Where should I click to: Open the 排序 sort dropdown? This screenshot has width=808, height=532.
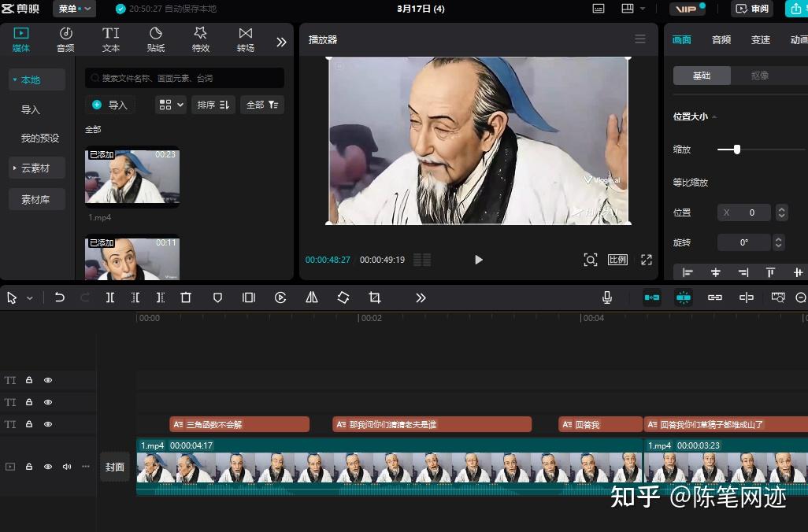pos(213,105)
